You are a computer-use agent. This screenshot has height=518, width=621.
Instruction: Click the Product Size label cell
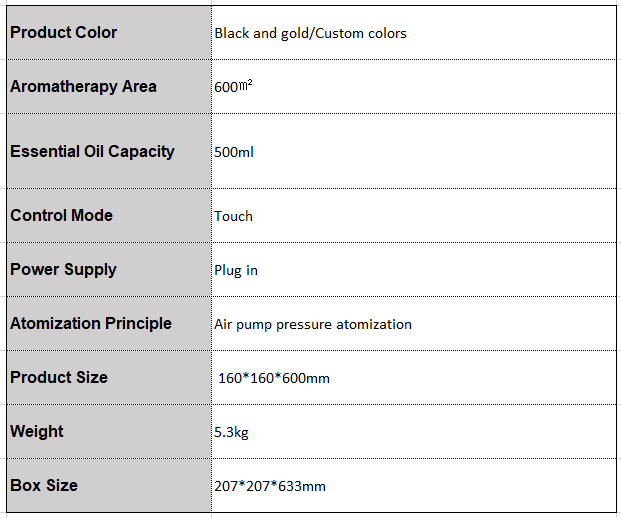[x=109, y=377]
